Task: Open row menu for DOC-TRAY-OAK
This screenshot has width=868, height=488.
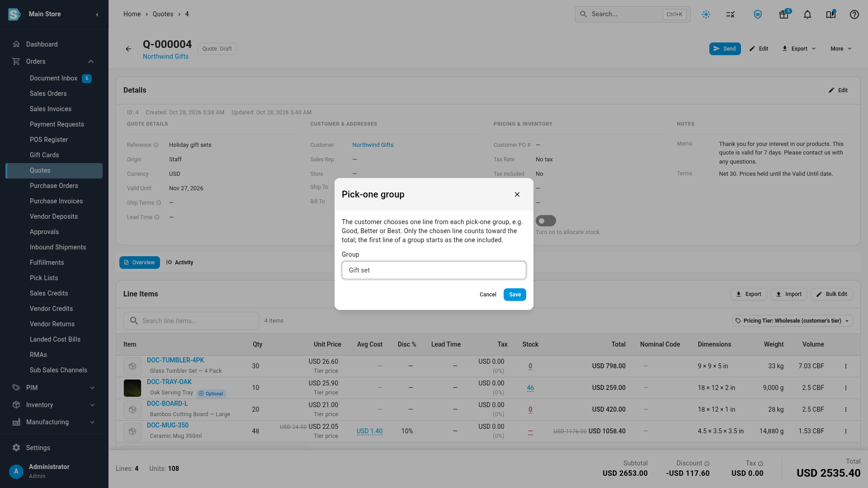Action: click(846, 388)
